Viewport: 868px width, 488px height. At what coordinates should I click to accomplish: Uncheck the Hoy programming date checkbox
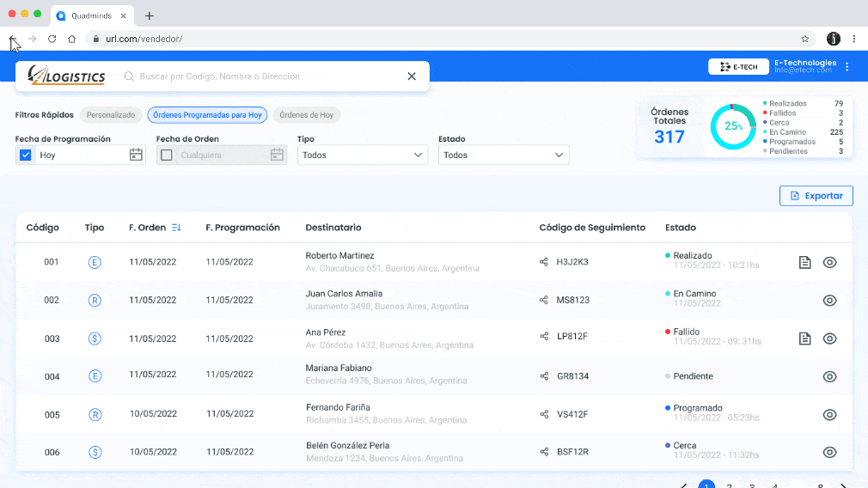[26, 155]
